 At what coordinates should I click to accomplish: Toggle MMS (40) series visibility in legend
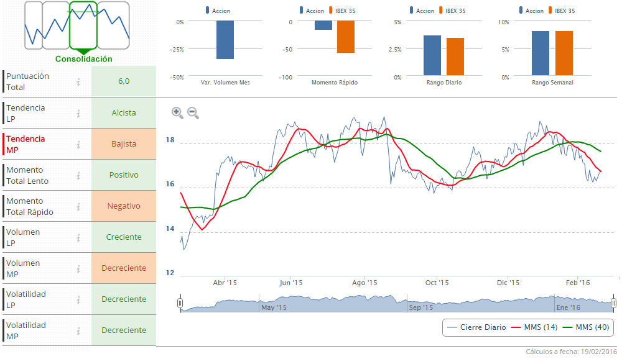[585, 327]
